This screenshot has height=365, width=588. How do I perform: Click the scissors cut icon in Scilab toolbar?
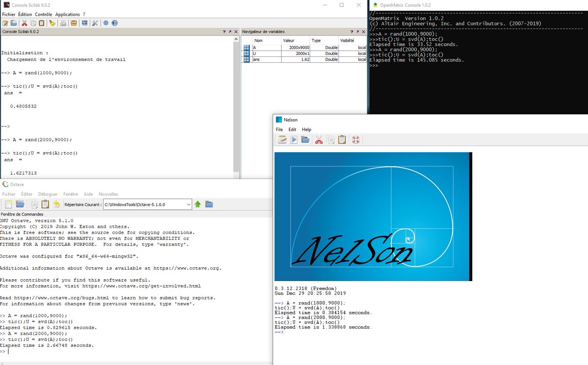point(24,23)
